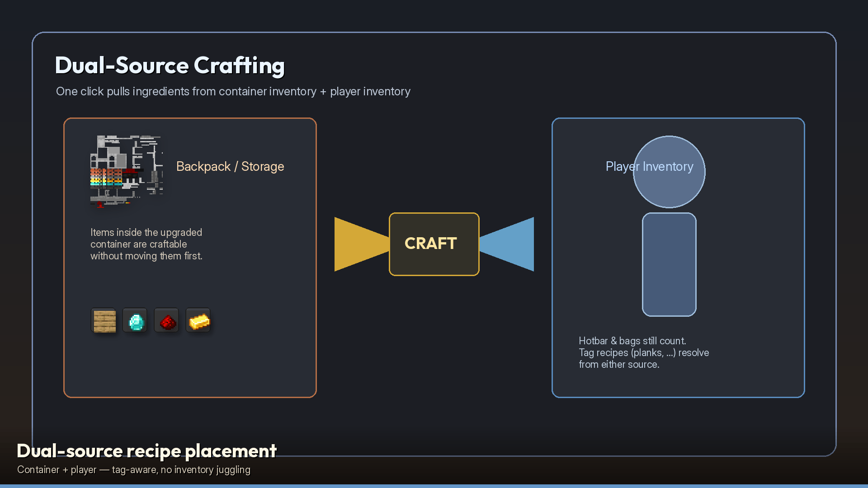Click the CRAFT button
Screen dimensions: 868x488
[x=434, y=244]
